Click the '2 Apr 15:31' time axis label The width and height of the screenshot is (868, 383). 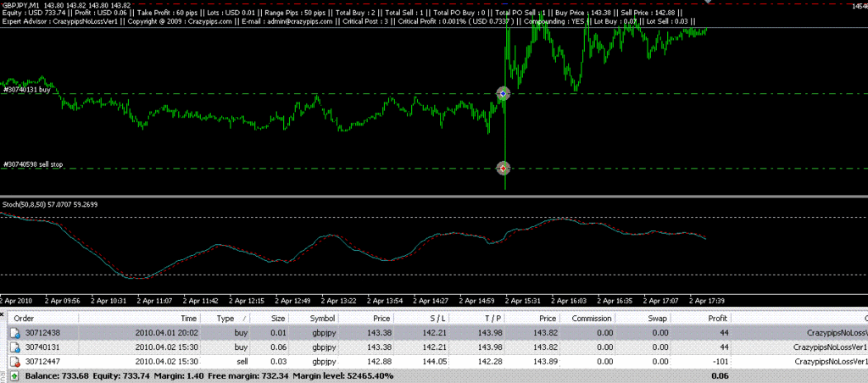pos(524,301)
